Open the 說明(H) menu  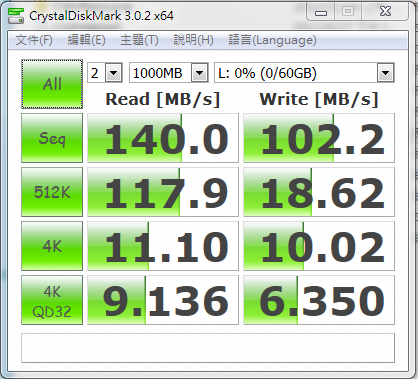click(x=193, y=40)
